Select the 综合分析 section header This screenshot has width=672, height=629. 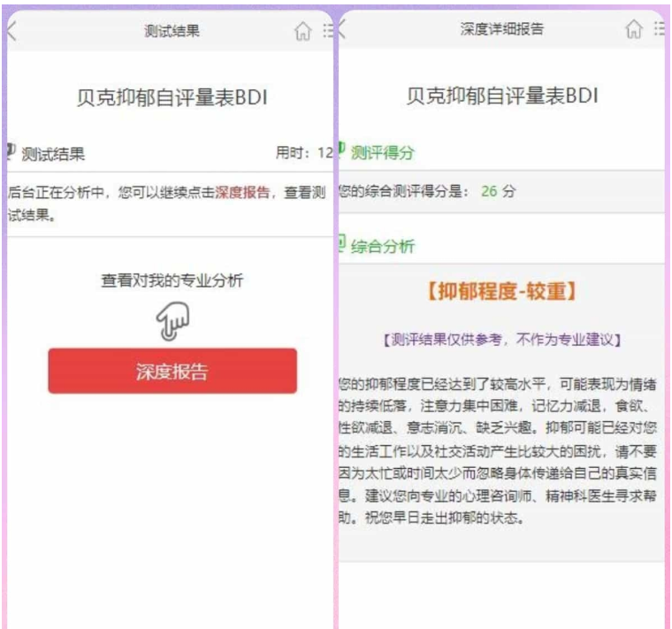382,246
